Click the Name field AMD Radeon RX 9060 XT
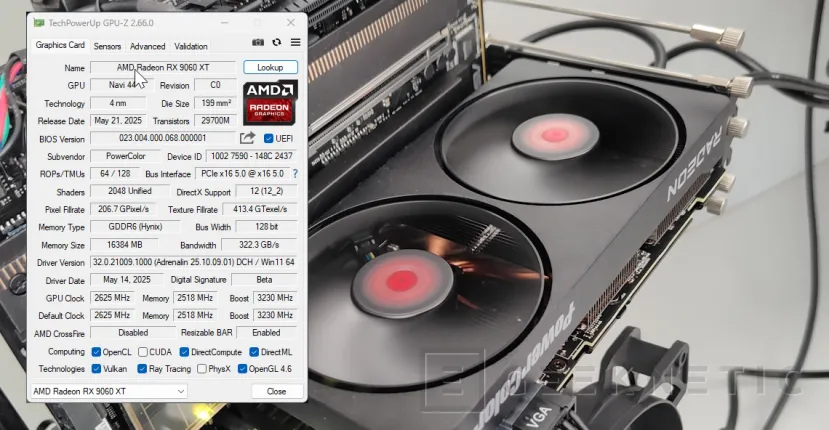 click(163, 67)
